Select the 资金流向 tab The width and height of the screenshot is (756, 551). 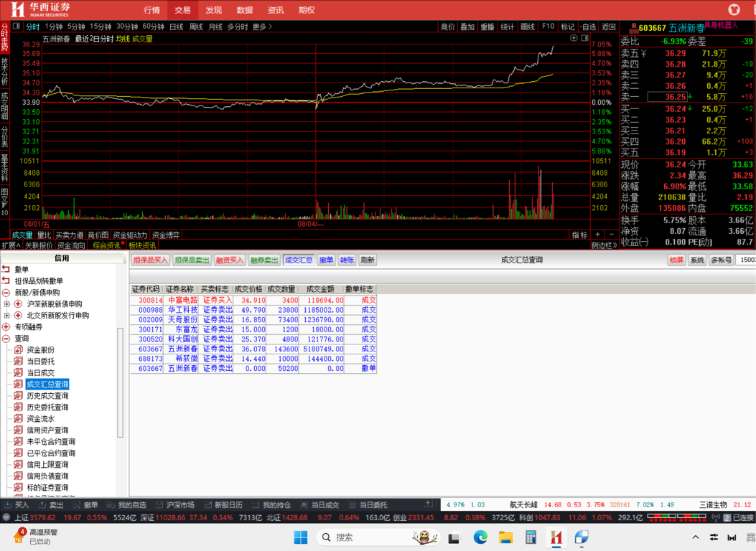click(71, 245)
